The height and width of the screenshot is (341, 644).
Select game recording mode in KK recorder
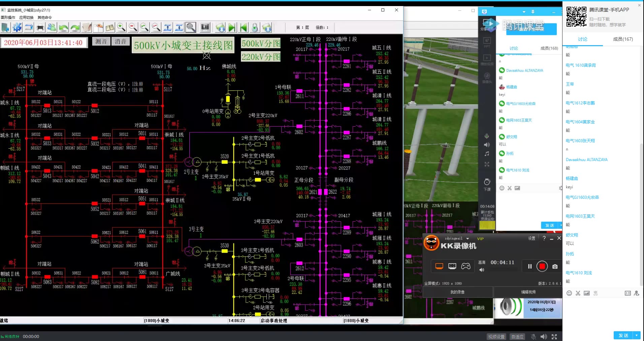466,266
